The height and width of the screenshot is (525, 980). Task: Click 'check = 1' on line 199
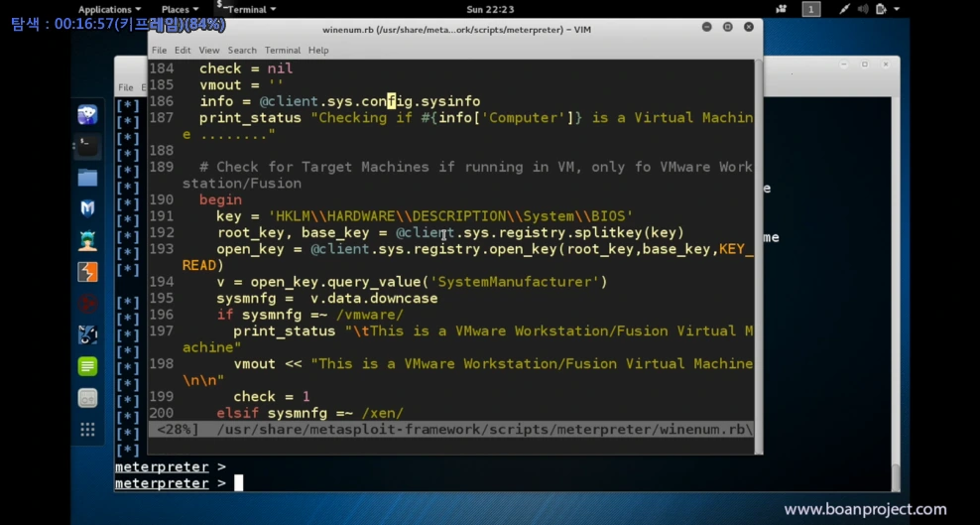pos(272,396)
